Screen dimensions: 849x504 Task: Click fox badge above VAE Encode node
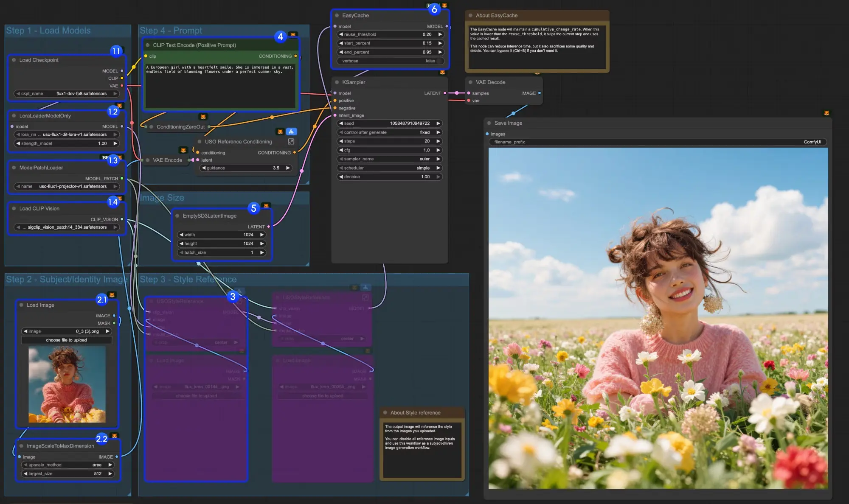pos(183,150)
